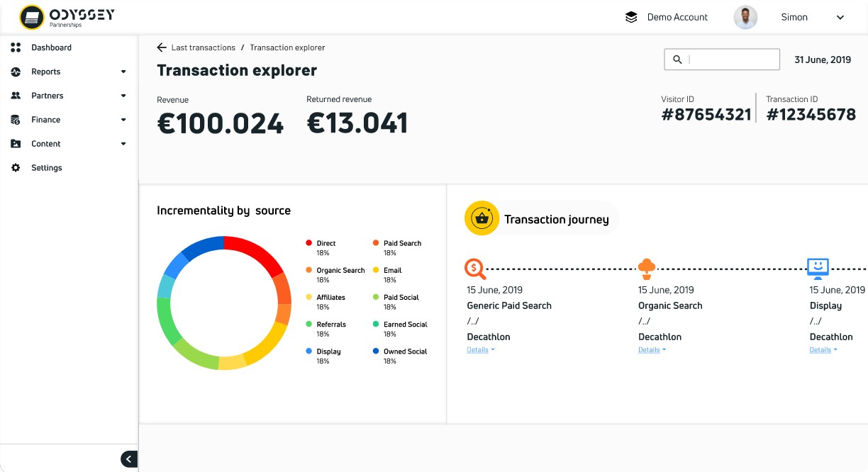Image resolution: width=868 pixels, height=472 pixels.
Task: Expand the Reports menu section
Action: [x=123, y=72]
